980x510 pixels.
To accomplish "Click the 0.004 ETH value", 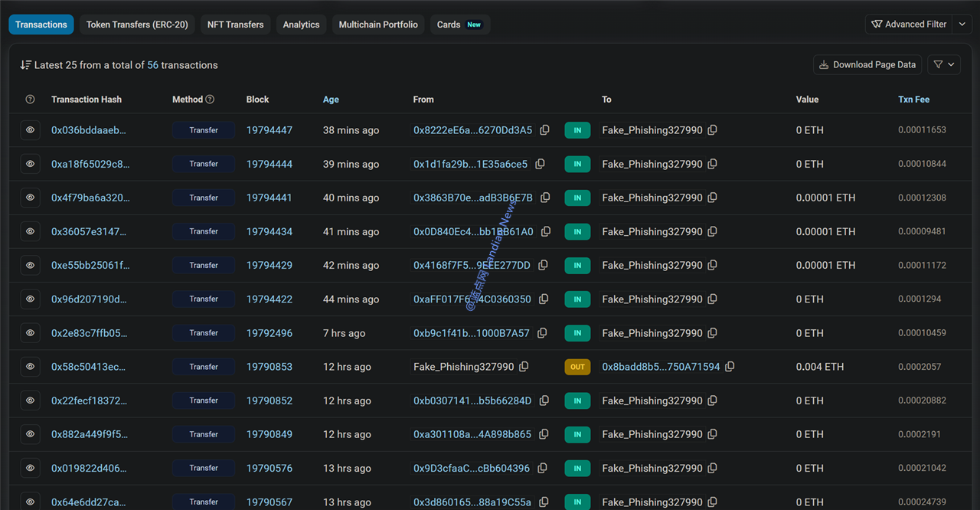I will tap(820, 367).
